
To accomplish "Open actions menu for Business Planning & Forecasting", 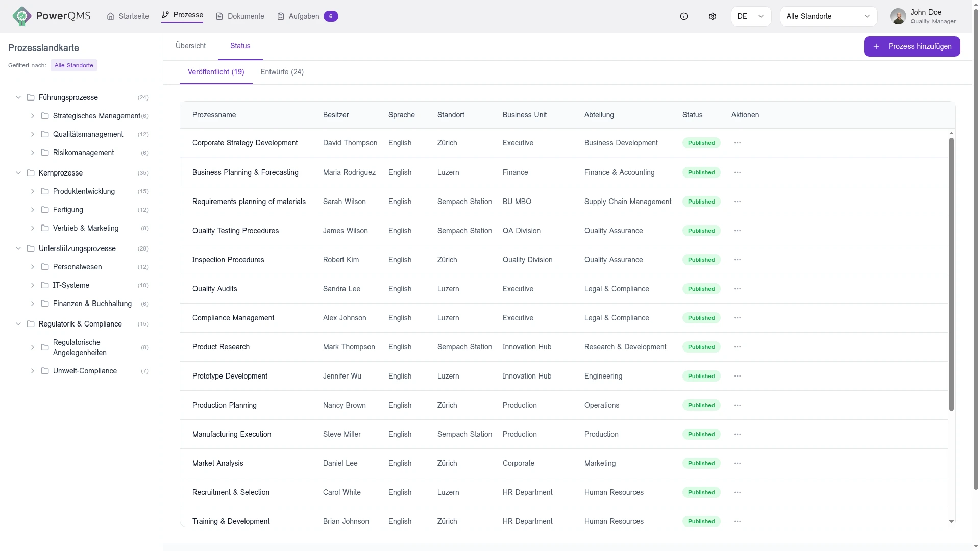I will (738, 172).
